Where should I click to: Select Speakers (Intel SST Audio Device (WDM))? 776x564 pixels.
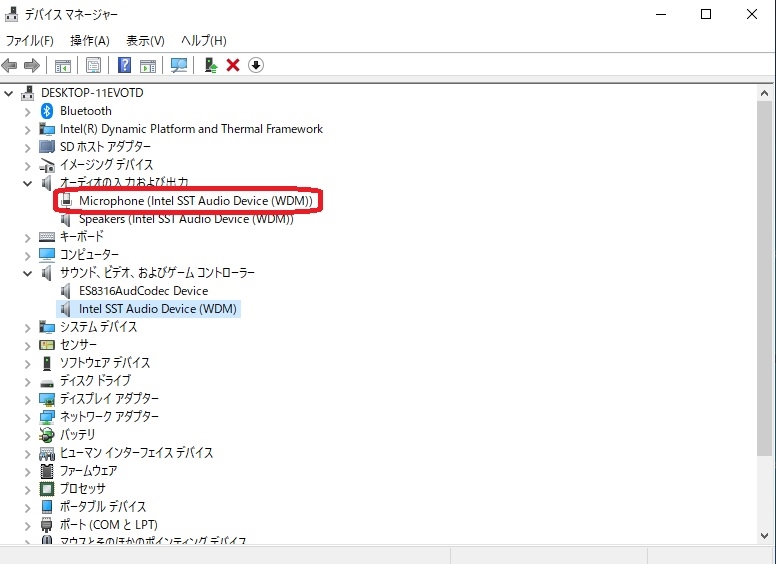point(186,219)
